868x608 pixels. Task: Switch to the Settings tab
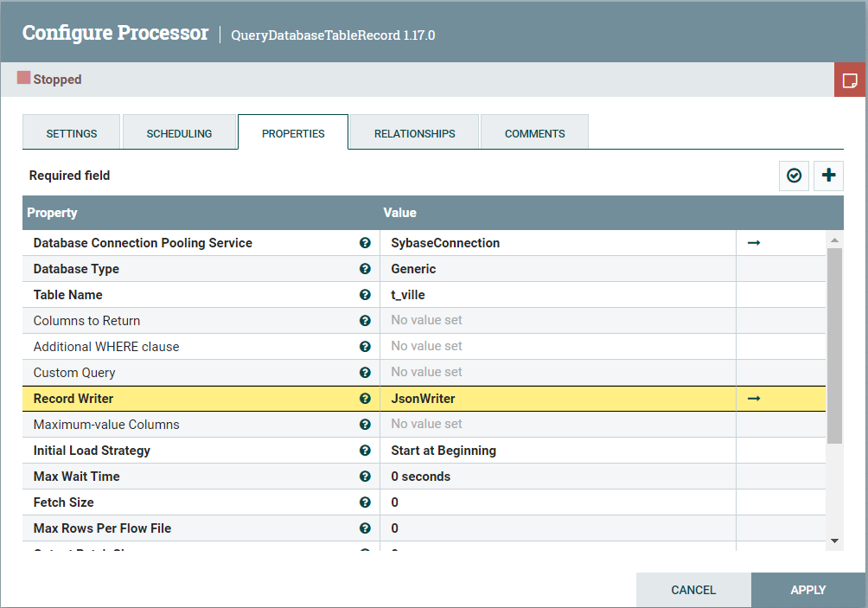pos(71,133)
